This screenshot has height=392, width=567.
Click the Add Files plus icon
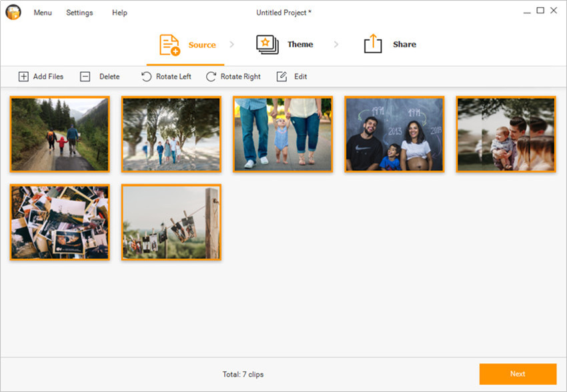tap(23, 77)
